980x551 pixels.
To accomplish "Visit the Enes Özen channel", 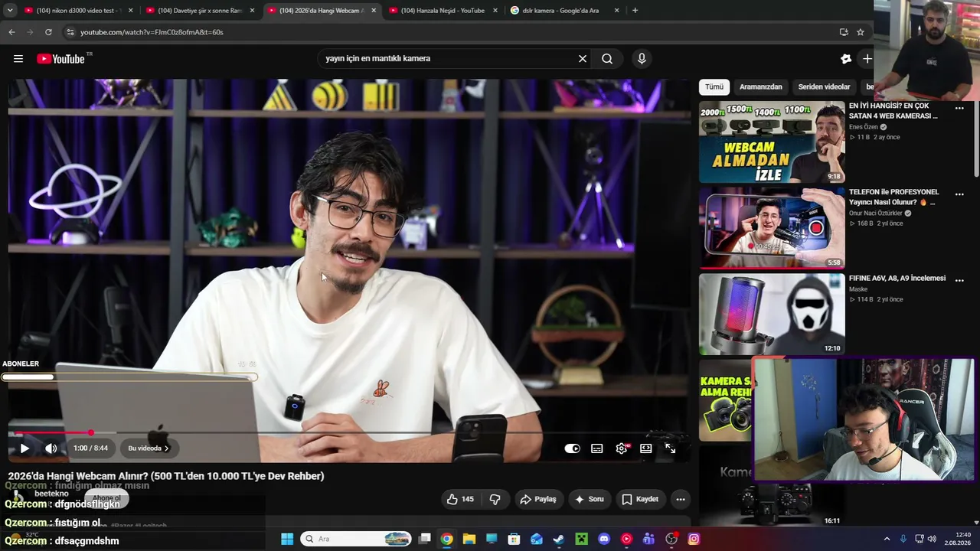I will [864, 127].
